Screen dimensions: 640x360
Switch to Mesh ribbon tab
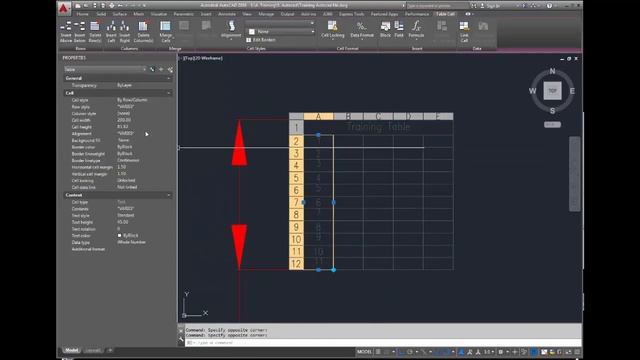coord(139,14)
